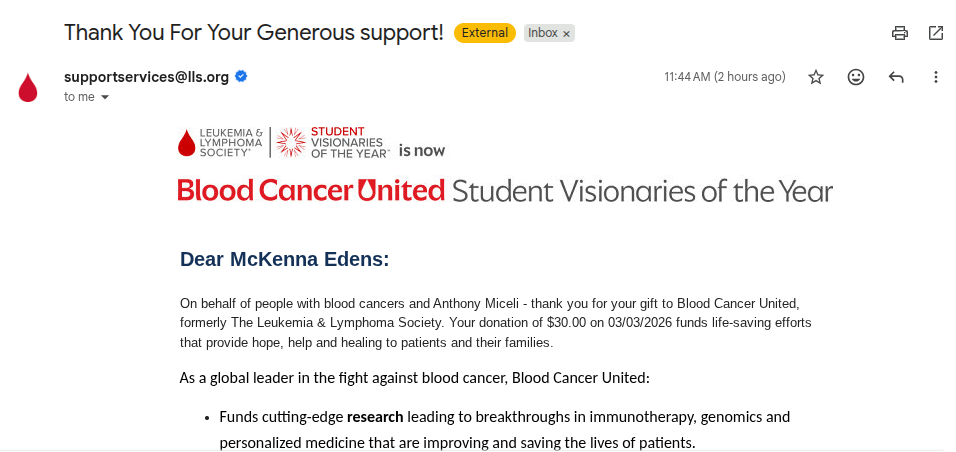Click the bold word "research" in the list

pyautogui.click(x=375, y=417)
